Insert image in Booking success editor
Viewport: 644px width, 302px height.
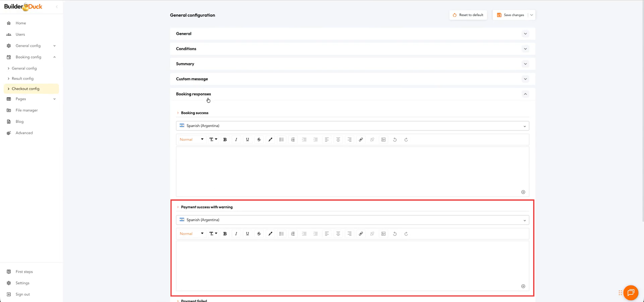[384, 140]
